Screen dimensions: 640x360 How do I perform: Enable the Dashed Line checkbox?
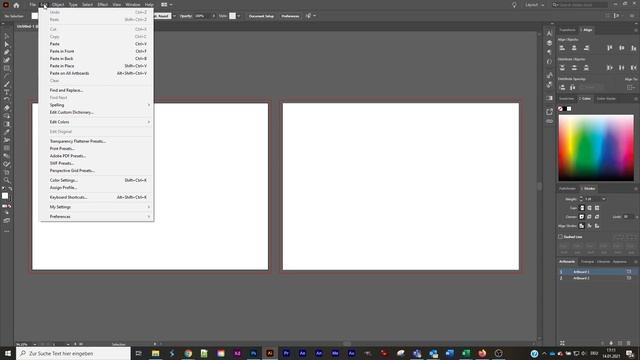560,237
